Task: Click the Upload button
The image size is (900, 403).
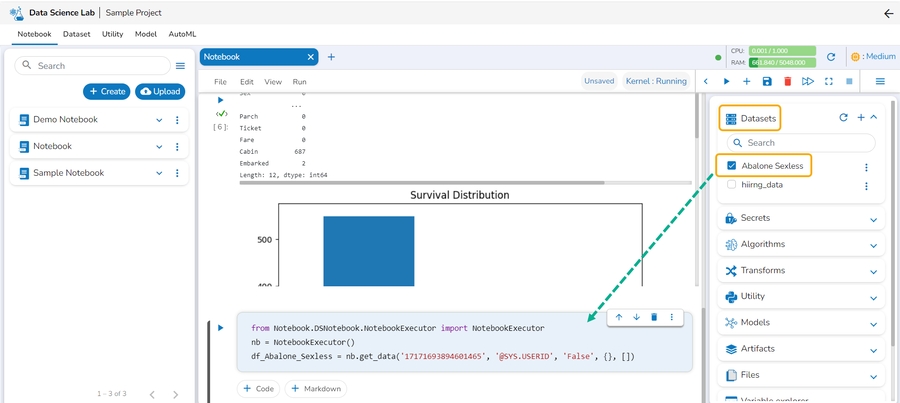Action: [x=160, y=91]
